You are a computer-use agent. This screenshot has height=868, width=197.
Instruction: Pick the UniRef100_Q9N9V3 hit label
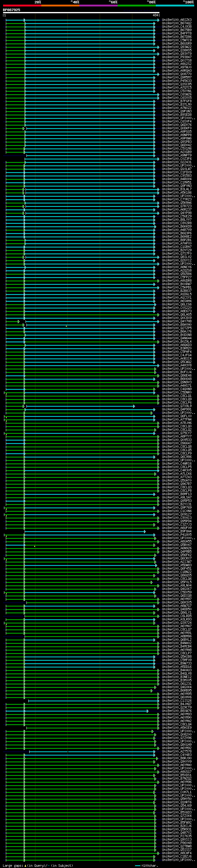coord(177,382)
